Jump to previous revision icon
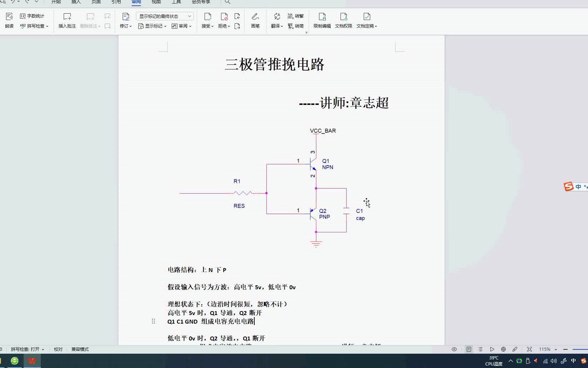Screen dimensions: 588x368 [237, 16]
